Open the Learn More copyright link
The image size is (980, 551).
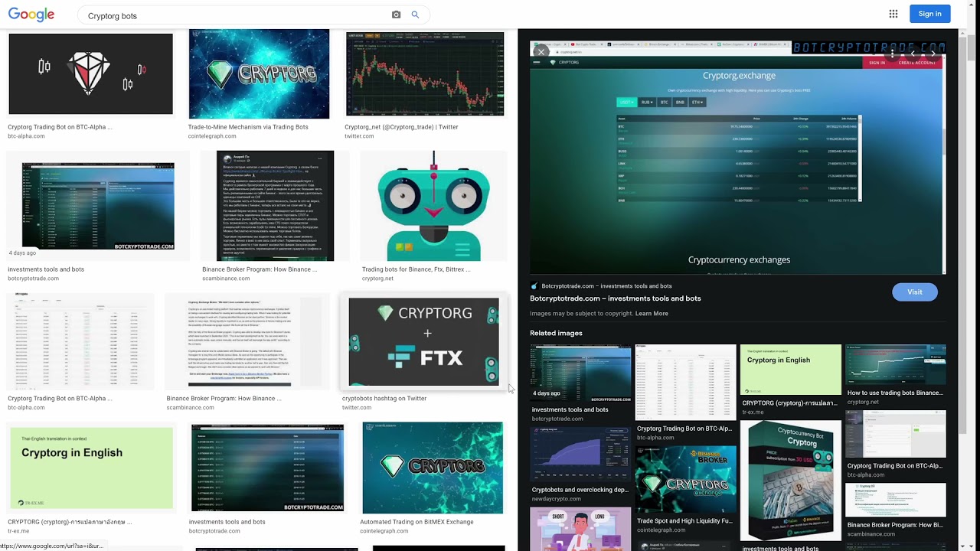[x=652, y=314]
